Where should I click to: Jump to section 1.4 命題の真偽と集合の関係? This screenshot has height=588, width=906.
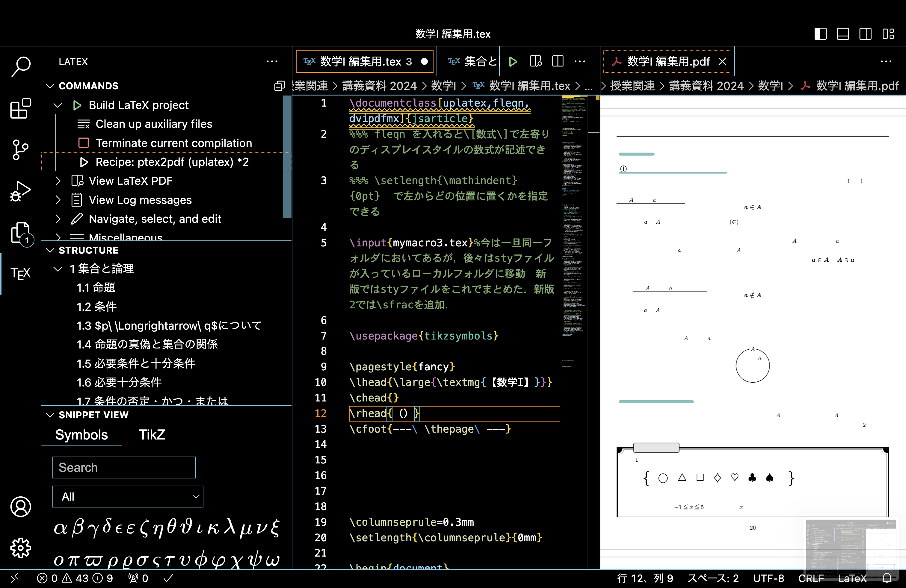point(147,345)
